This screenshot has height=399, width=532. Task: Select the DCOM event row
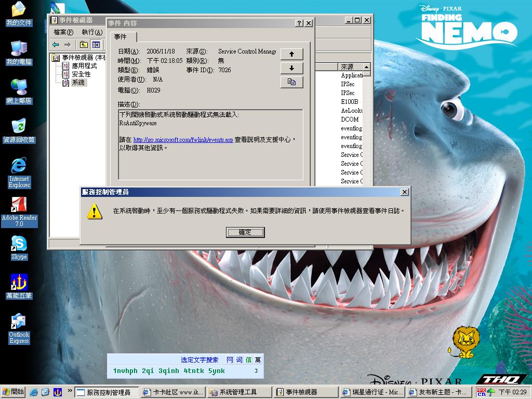pyautogui.click(x=350, y=119)
